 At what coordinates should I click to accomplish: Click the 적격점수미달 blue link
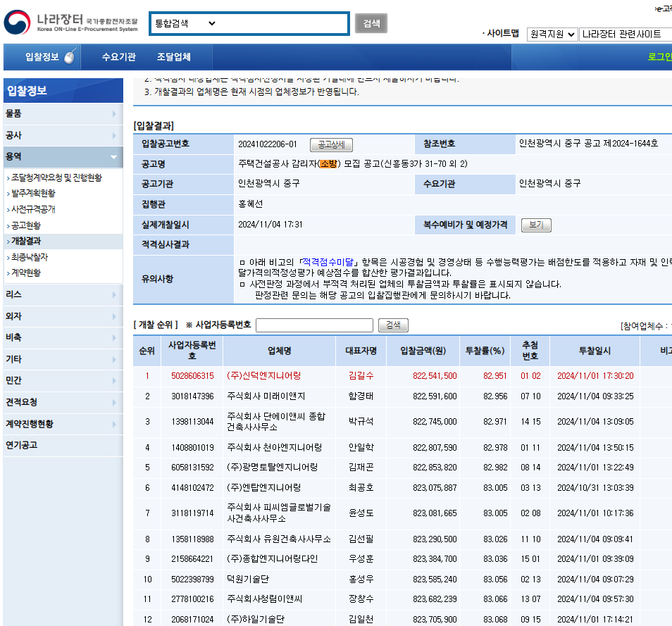click(328, 262)
